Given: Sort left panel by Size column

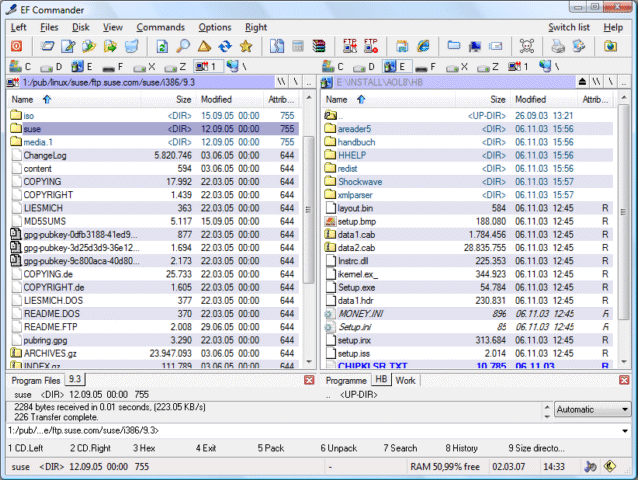Looking at the screenshot, I should [x=183, y=100].
